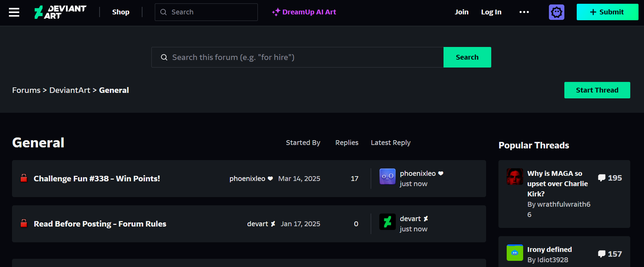
Task: Open 'Read Before Posting - Forum Rules' thread
Action: click(x=100, y=224)
